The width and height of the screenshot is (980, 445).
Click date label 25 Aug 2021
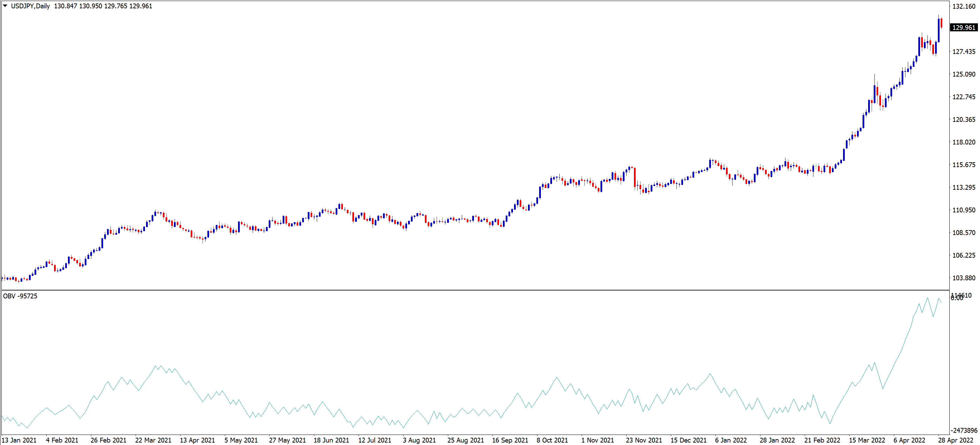point(466,440)
